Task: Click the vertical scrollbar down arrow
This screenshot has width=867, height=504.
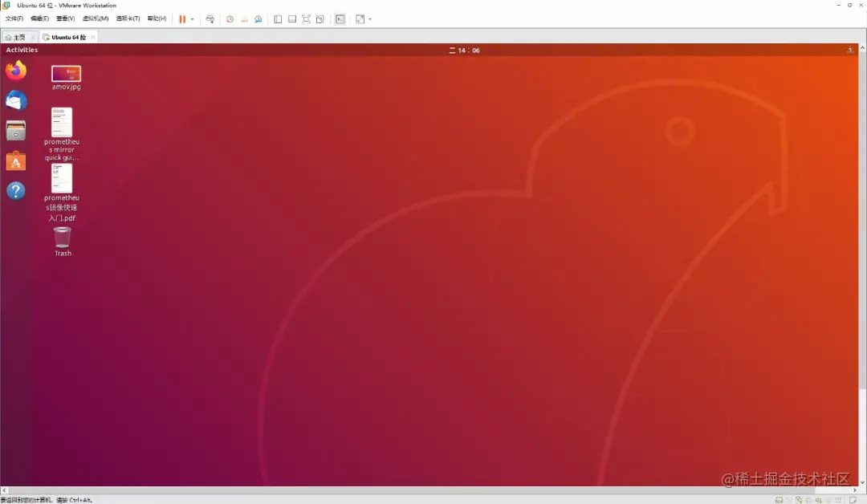Action: [862, 482]
